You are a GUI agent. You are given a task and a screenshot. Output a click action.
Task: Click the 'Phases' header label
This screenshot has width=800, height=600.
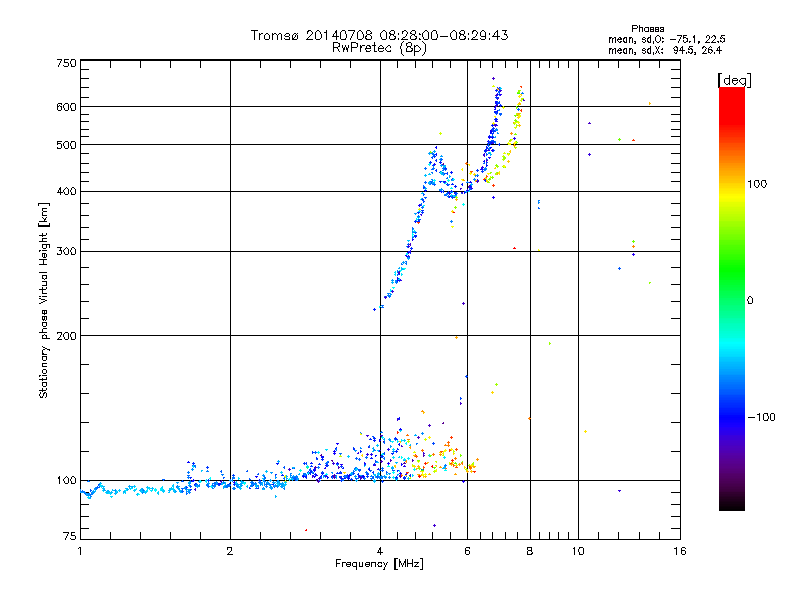point(647,29)
